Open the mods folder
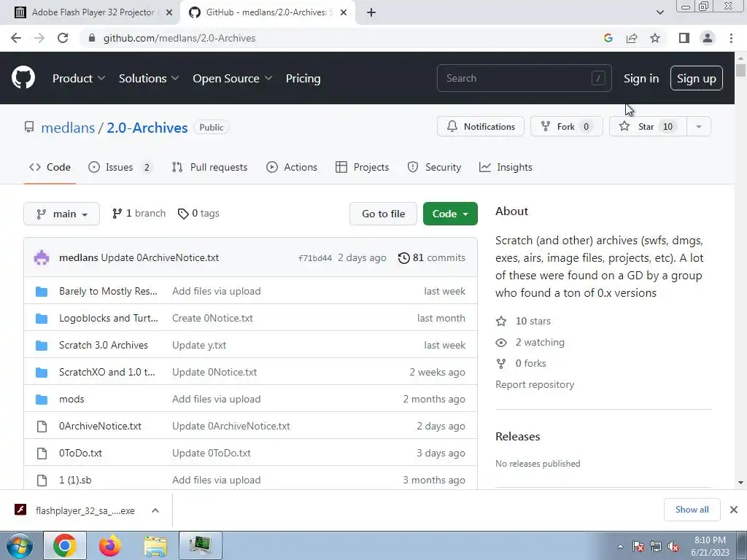This screenshot has width=747, height=560. [x=71, y=399]
